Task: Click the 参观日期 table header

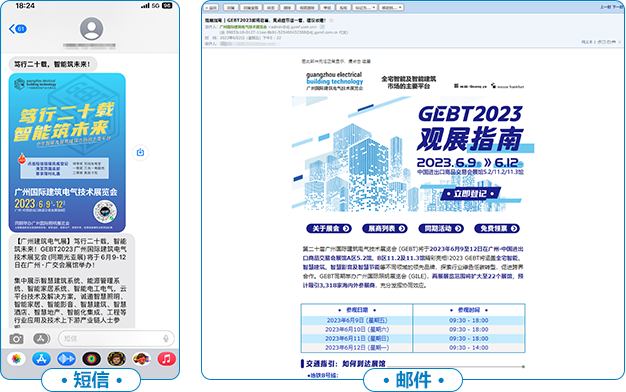Action: tap(357, 310)
